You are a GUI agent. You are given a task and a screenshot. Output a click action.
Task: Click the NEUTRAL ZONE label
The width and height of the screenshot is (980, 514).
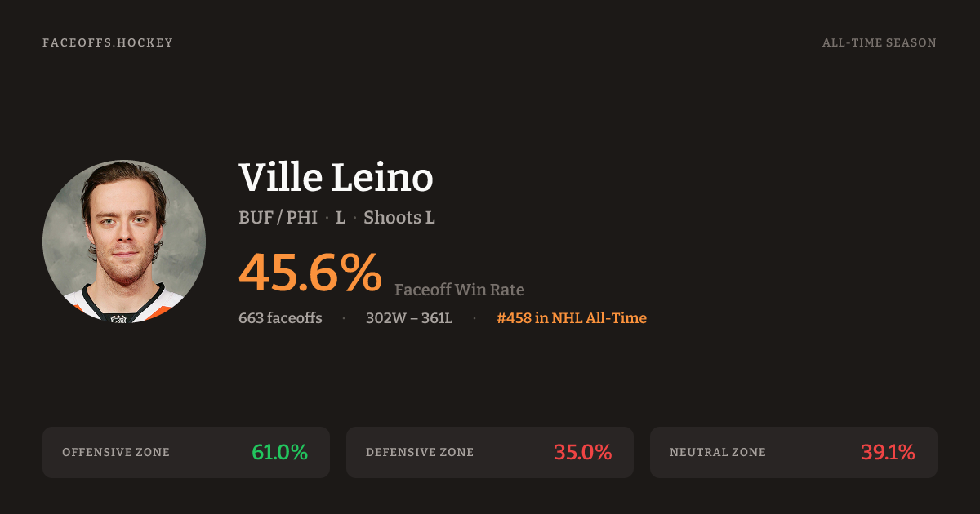click(718, 452)
